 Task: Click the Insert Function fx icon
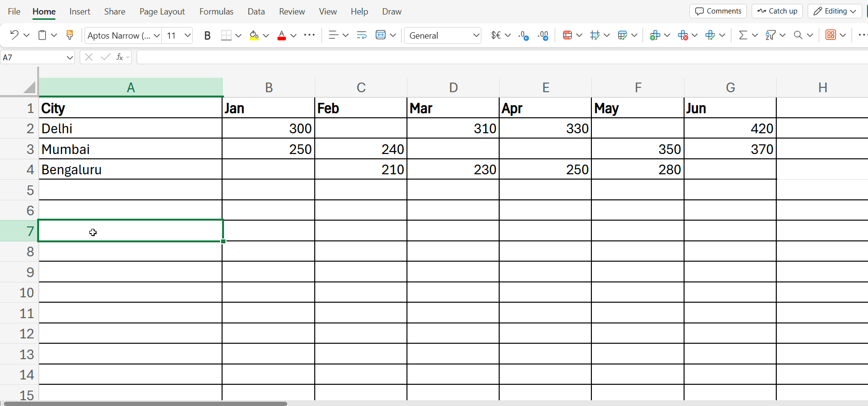[119, 57]
